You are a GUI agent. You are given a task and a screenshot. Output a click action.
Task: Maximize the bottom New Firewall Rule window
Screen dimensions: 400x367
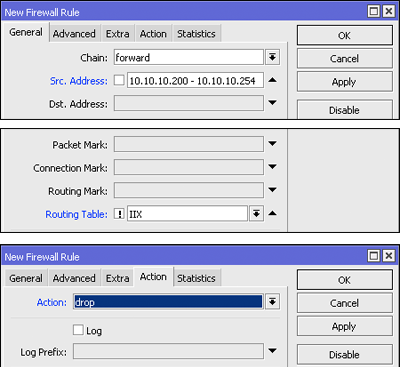374,256
